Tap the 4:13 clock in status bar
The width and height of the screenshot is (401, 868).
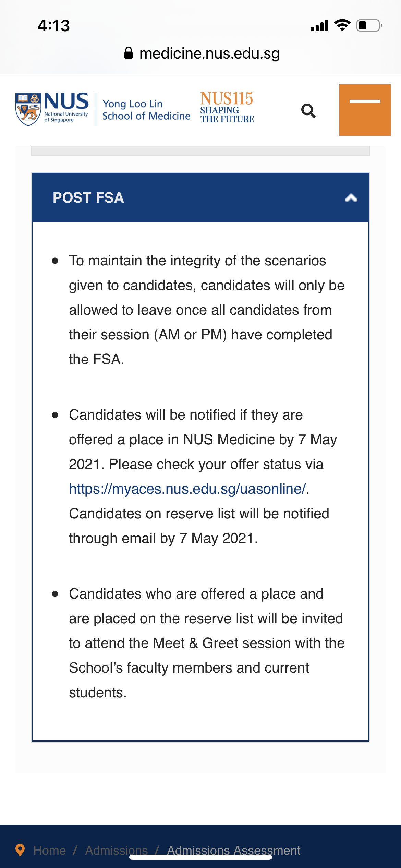point(54,26)
